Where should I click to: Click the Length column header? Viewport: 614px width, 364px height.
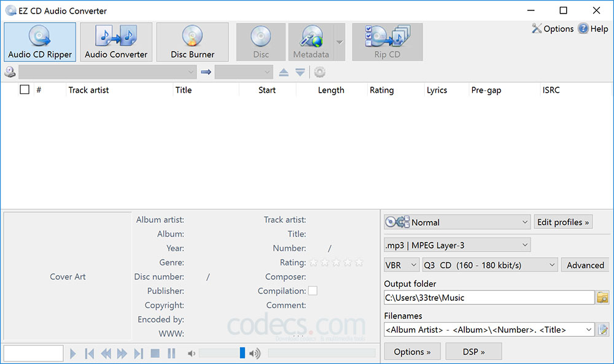coord(331,90)
